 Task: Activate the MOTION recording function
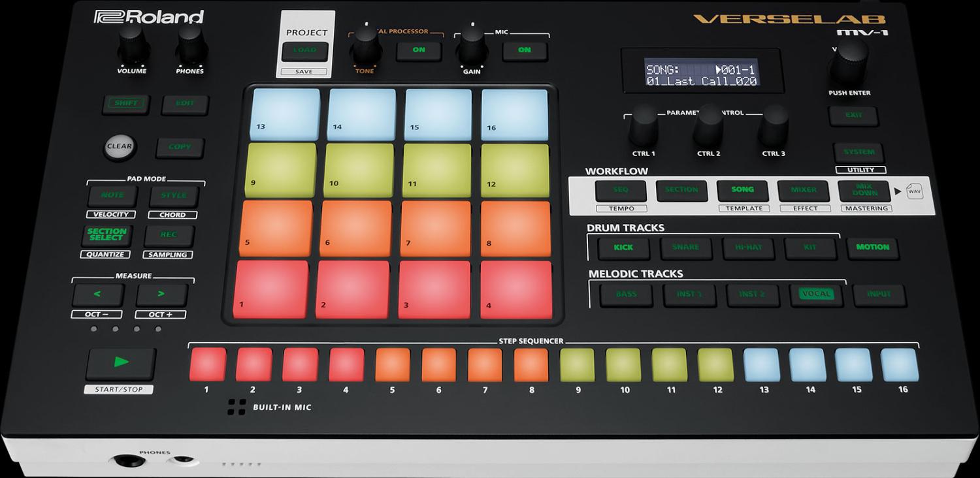tap(874, 248)
